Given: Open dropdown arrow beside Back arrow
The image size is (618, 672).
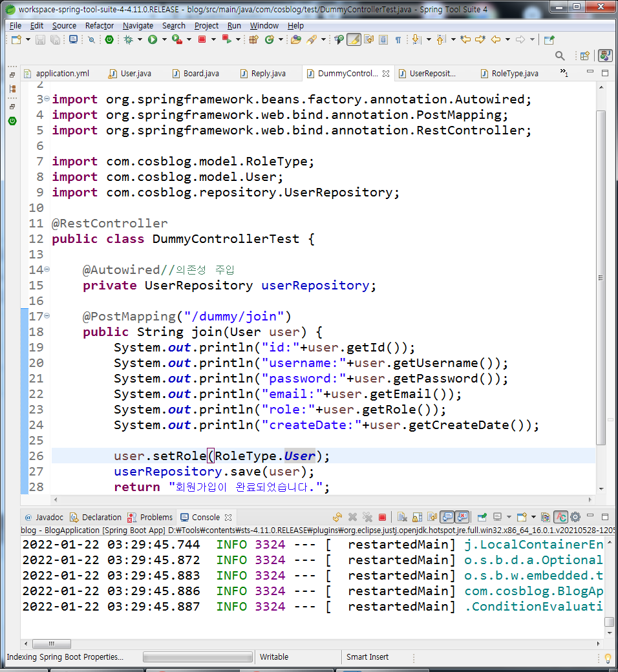Looking at the screenshot, I should click(507, 39).
